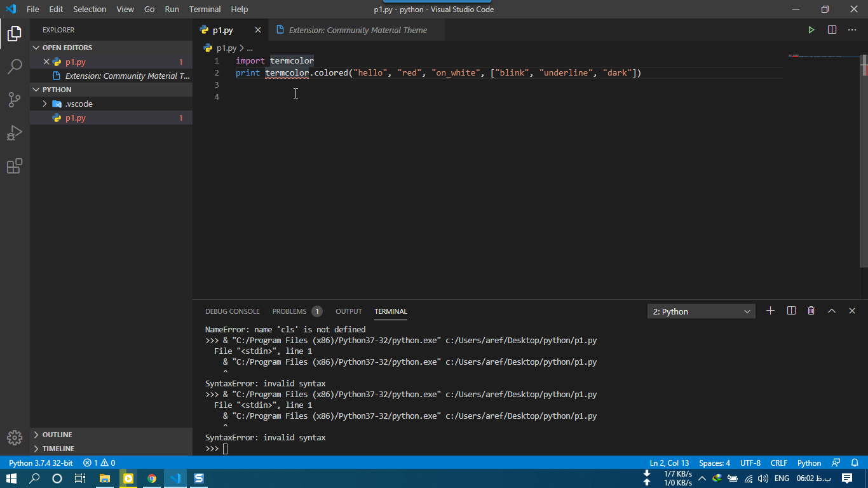Viewport: 868px width, 488px height.
Task: Open Windows Start menu
Action: tap(11, 478)
